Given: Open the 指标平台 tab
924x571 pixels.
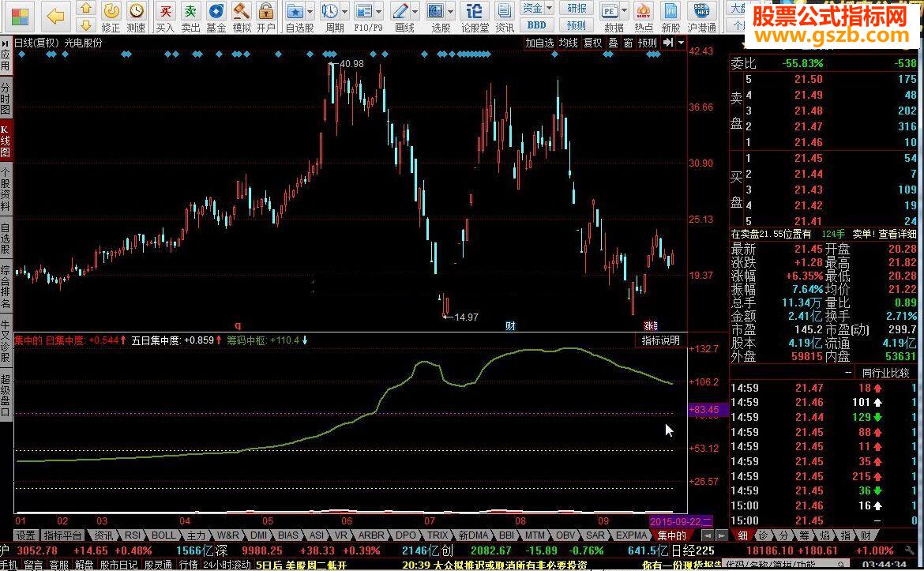Looking at the screenshot, I should tap(63, 535).
